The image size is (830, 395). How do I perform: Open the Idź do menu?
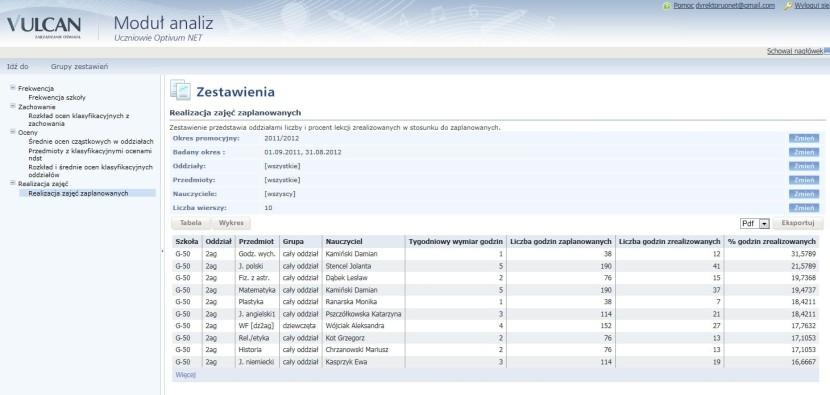click(x=17, y=67)
